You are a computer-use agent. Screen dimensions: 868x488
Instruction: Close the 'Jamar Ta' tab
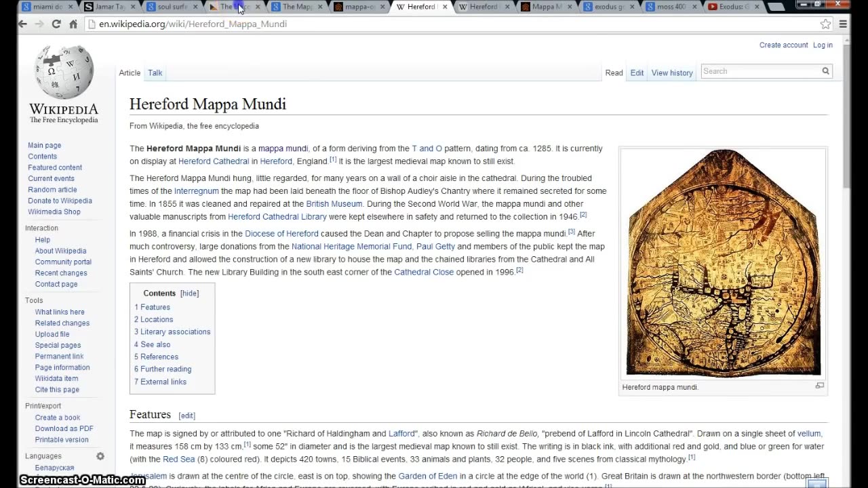(133, 7)
